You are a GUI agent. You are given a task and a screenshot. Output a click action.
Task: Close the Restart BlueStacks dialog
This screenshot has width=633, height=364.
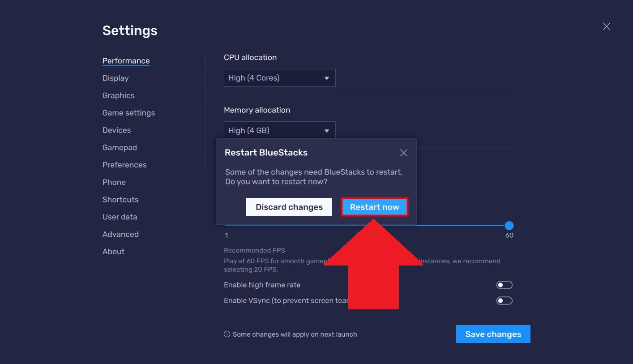point(403,153)
